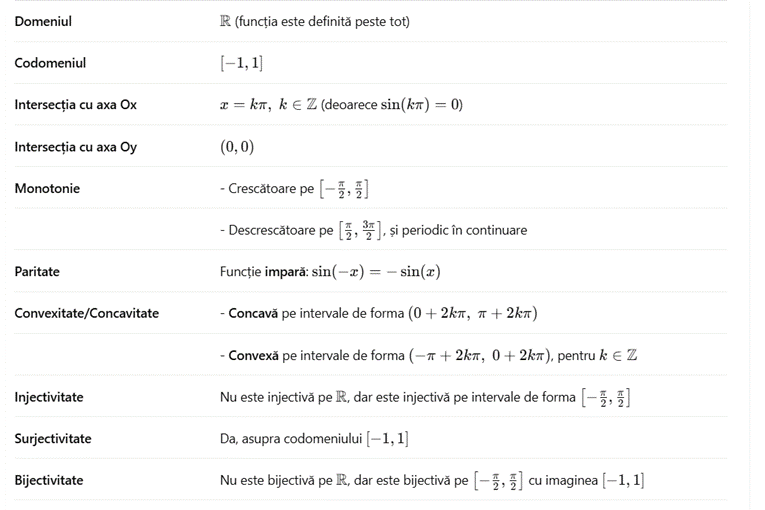Click the "Intersecția cu axa Ox" label
Screen dimensions: 765x510
(x=75, y=105)
